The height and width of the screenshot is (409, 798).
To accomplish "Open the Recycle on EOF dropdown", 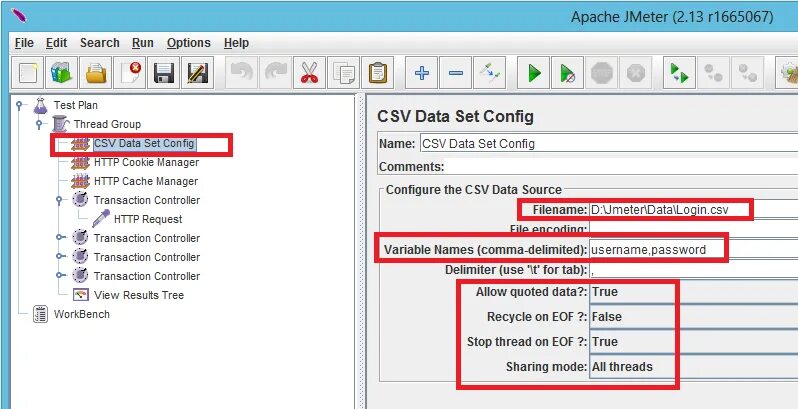I will pos(694,317).
